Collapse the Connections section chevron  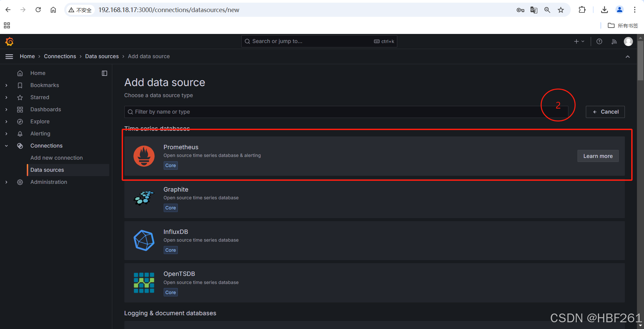click(x=6, y=146)
